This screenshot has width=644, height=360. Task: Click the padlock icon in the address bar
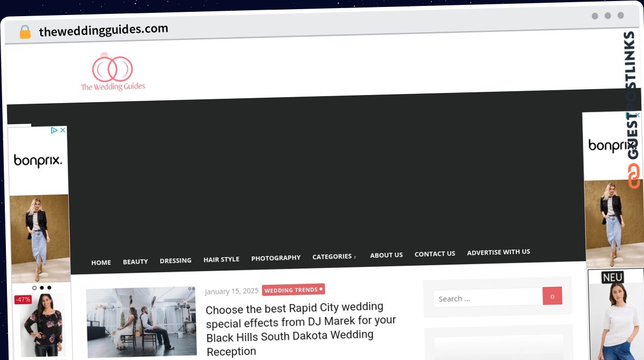point(24,32)
